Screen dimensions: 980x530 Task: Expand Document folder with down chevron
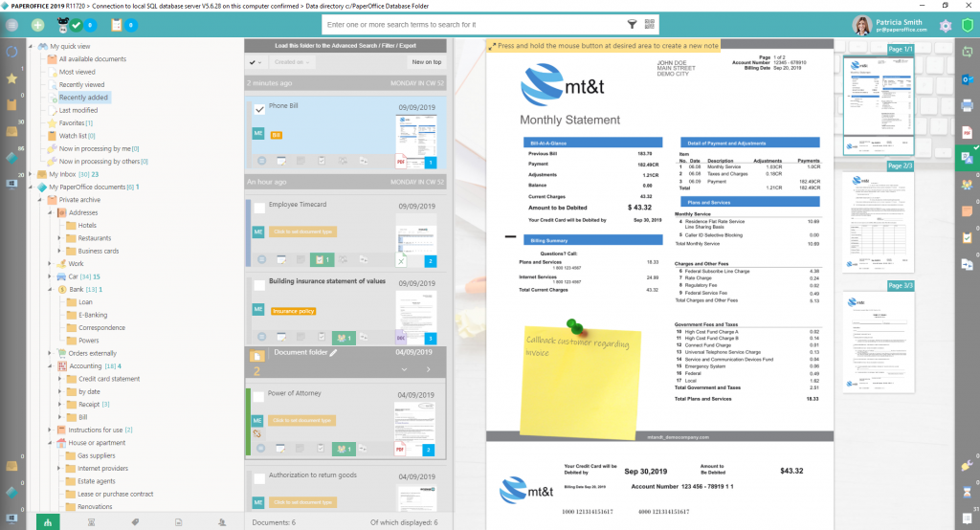point(405,369)
